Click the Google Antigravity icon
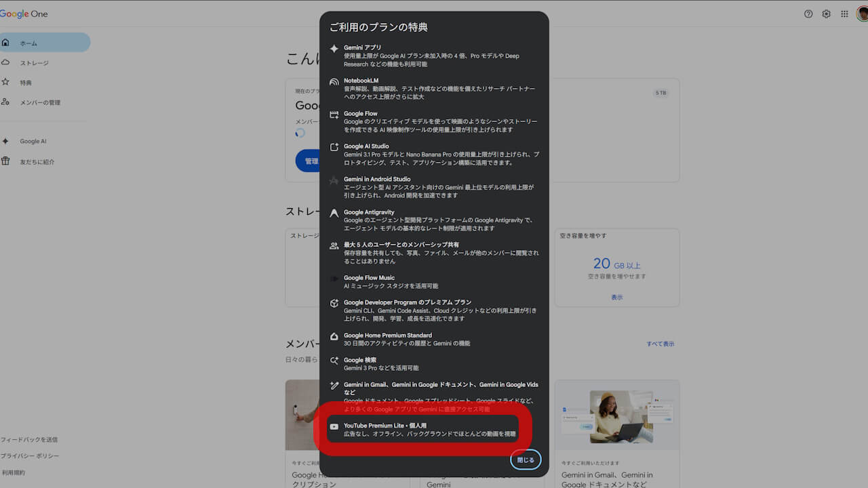 pos(334,213)
